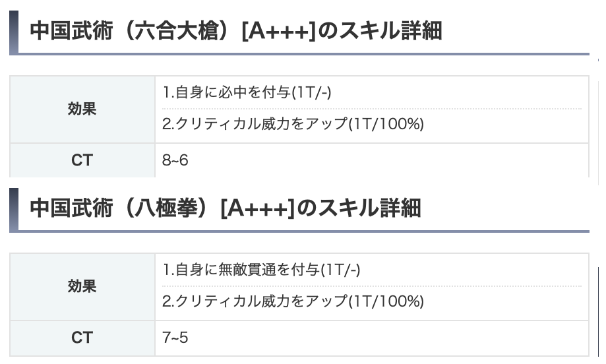Click the accent bar beside 六合大槍 heading
Viewport: 606px width, 364px height.
[13, 32]
